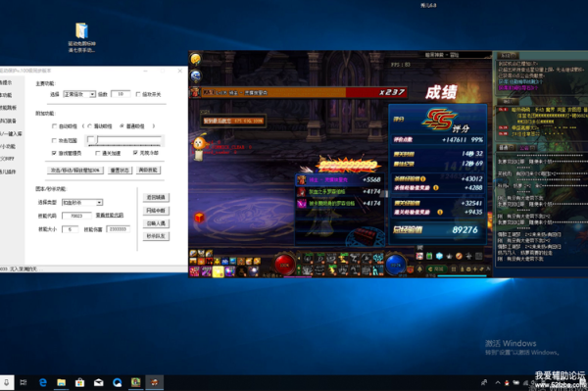This screenshot has width=588, height=391.
Task: Tick the 通关加速 checkbox
Action: click(x=98, y=153)
